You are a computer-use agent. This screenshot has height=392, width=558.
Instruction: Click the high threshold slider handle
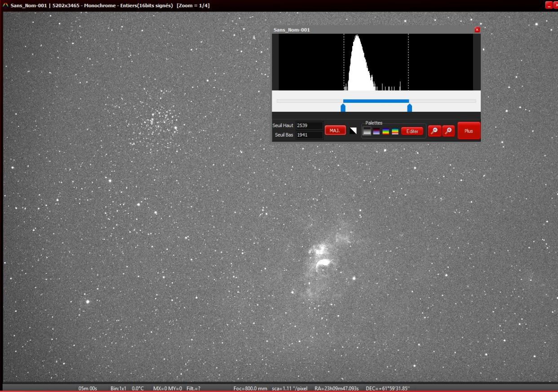tap(409, 108)
